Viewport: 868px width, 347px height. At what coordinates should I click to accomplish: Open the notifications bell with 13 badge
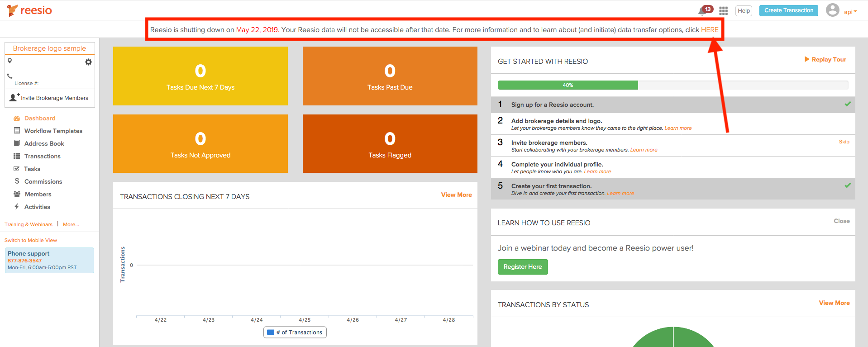(705, 10)
